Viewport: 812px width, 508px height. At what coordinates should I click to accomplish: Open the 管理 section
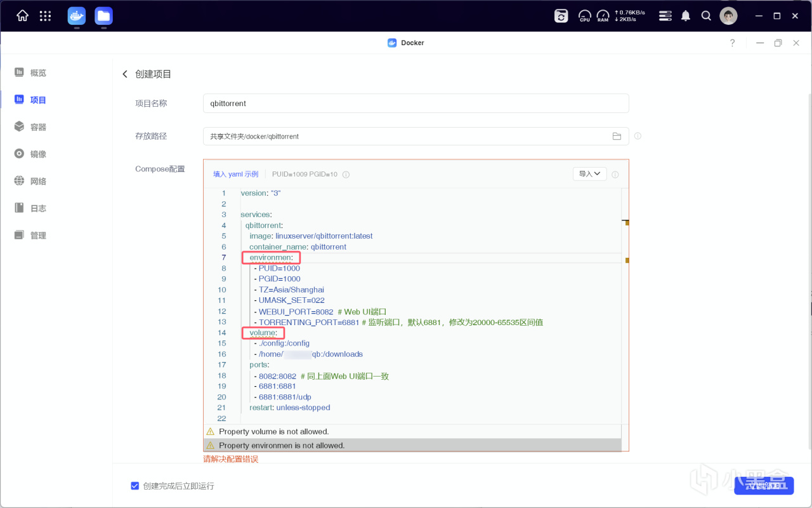coord(30,235)
